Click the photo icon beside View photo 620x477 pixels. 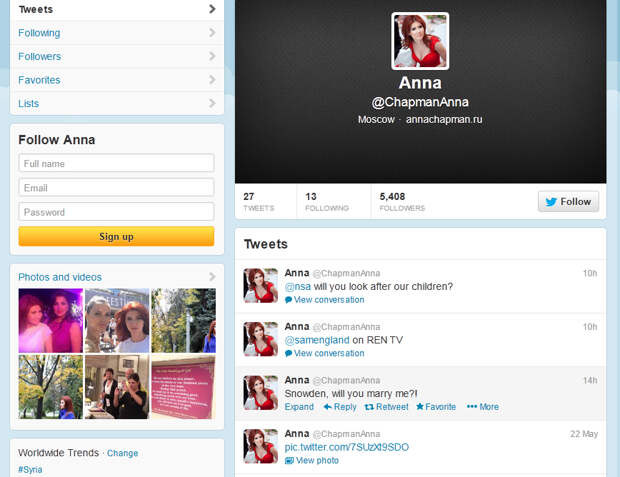tap(289, 460)
